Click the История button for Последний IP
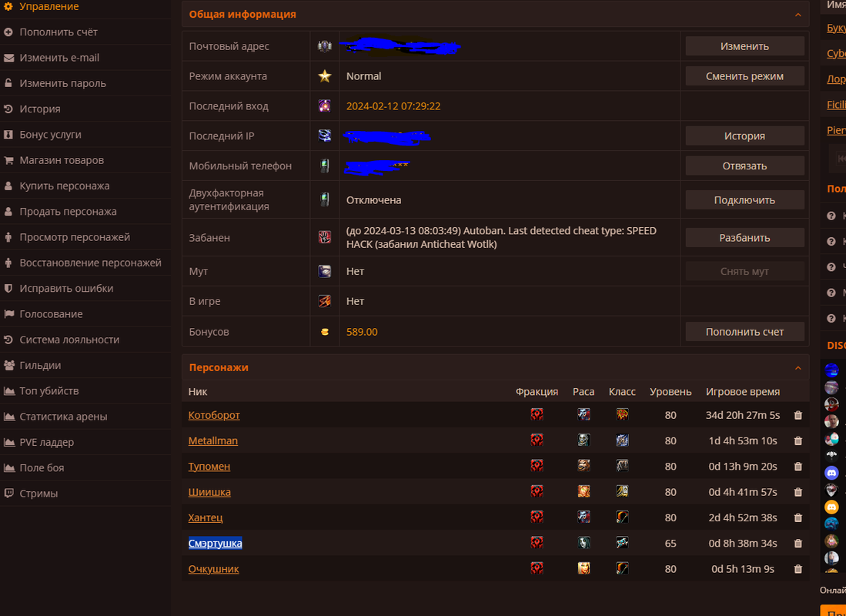Image resolution: width=846 pixels, height=616 pixels. 744,136
